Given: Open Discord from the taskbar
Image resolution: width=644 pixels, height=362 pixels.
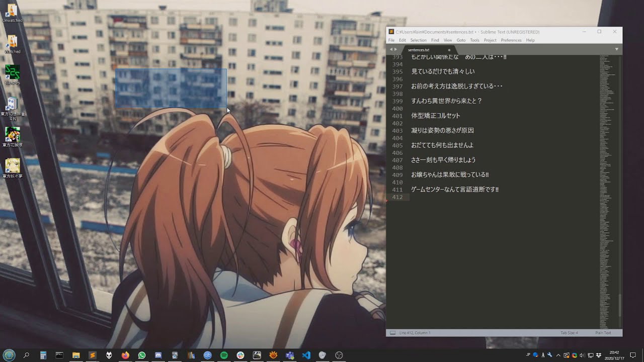Looking at the screenshot, I should click(158, 355).
